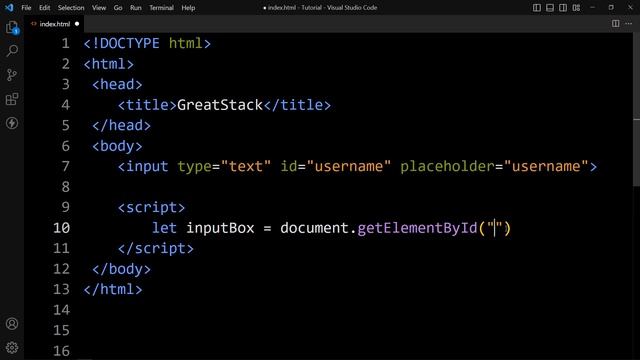Image resolution: width=640 pixels, height=360 pixels.
Task: Click the closing body tag
Action: pyautogui.click(x=121, y=269)
